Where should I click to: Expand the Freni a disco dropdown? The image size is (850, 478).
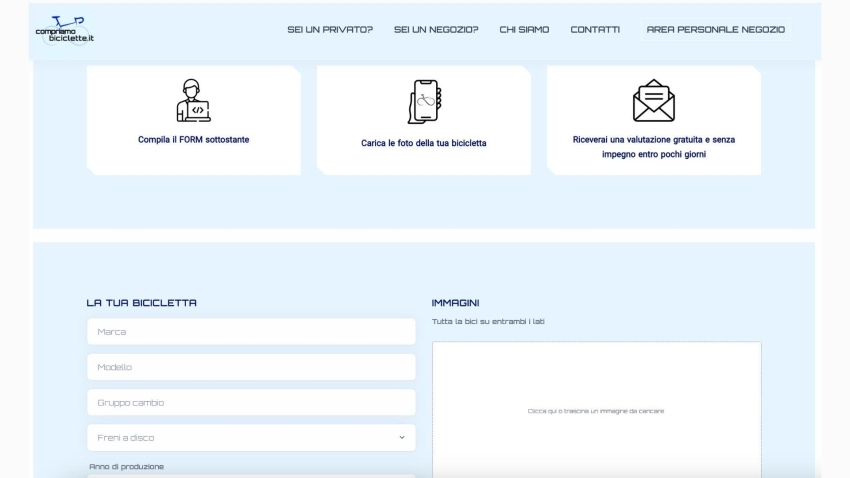click(251, 438)
